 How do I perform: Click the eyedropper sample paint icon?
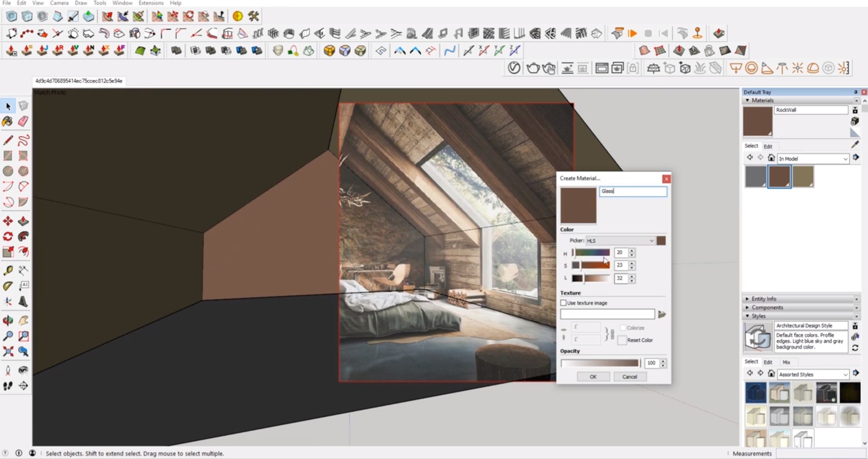[855, 145]
